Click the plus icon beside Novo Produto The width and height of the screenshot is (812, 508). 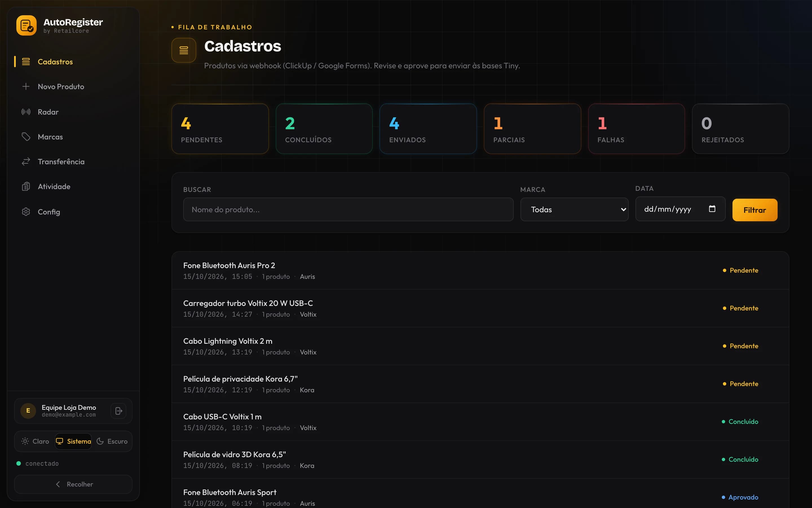[26, 87]
